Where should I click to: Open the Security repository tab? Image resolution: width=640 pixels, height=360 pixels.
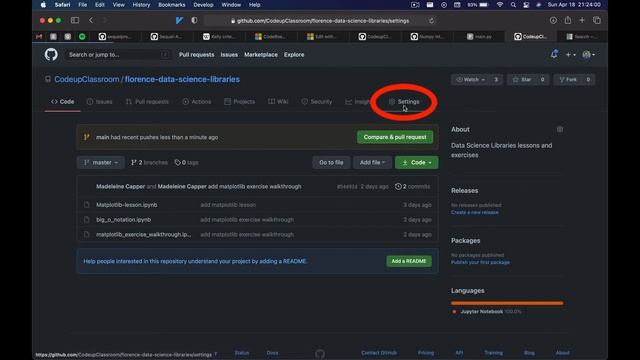[317, 102]
